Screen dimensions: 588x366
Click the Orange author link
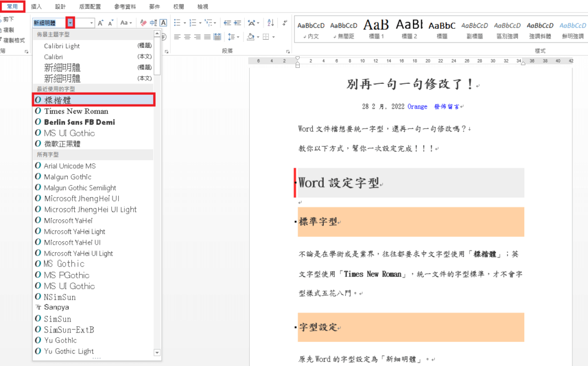pyautogui.click(x=417, y=106)
